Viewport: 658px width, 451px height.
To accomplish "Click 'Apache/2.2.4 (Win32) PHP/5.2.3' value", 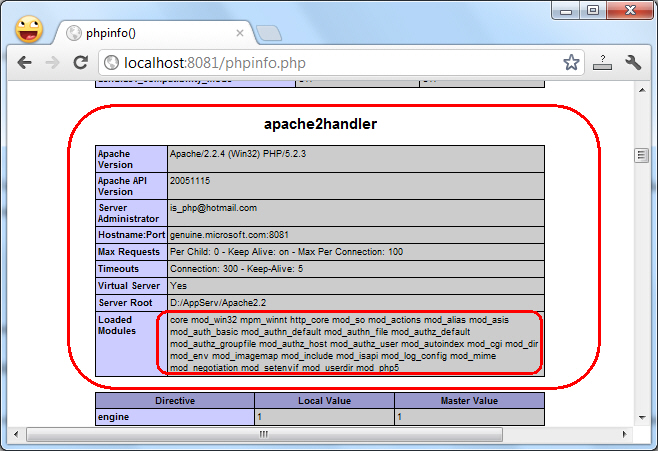I will tap(238, 154).
